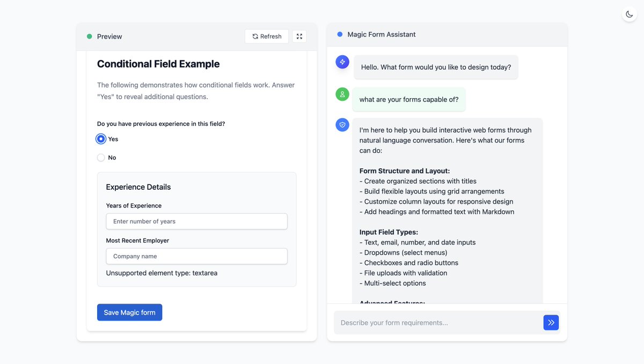Viewport: 644px width, 364px height.
Task: Click the Most Recent Employer label
Action: (x=137, y=241)
